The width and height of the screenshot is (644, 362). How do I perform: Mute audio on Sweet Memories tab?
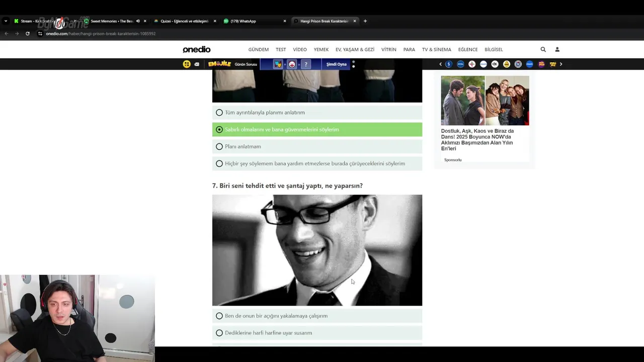pyautogui.click(x=138, y=21)
